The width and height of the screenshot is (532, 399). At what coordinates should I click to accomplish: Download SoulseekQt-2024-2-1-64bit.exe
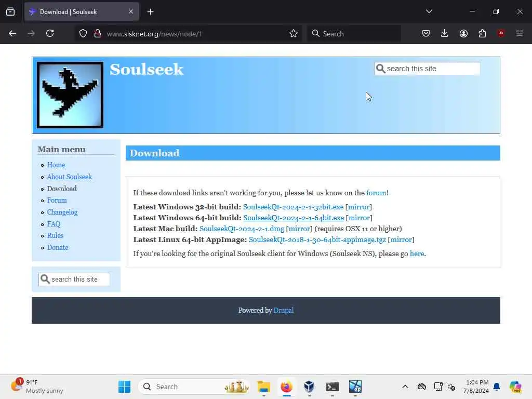tap(294, 218)
